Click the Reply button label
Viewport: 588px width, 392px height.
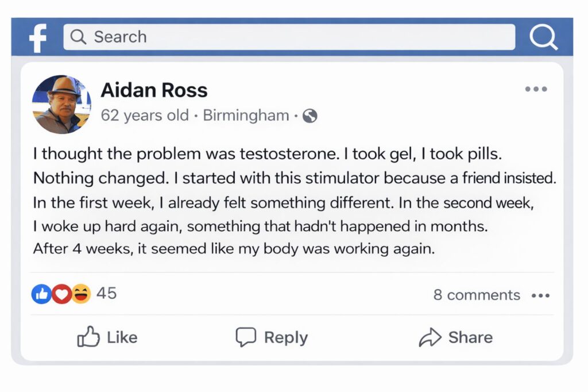click(x=285, y=337)
